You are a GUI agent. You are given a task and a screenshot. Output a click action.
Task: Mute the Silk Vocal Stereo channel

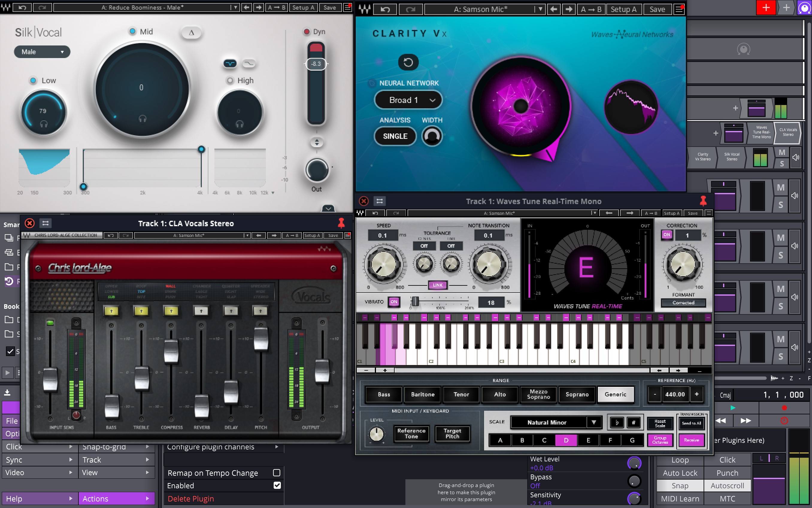(x=781, y=153)
